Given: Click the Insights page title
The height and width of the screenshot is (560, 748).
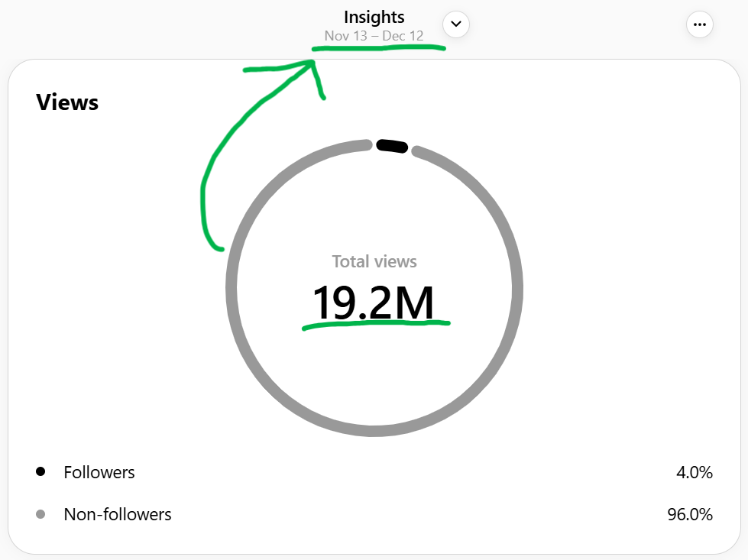Looking at the screenshot, I should [x=374, y=17].
